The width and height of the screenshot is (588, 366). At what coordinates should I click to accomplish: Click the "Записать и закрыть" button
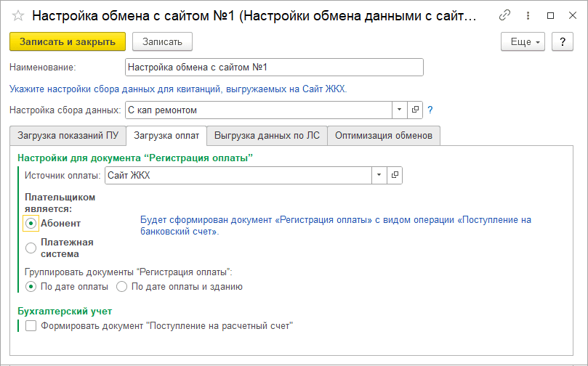click(x=68, y=42)
